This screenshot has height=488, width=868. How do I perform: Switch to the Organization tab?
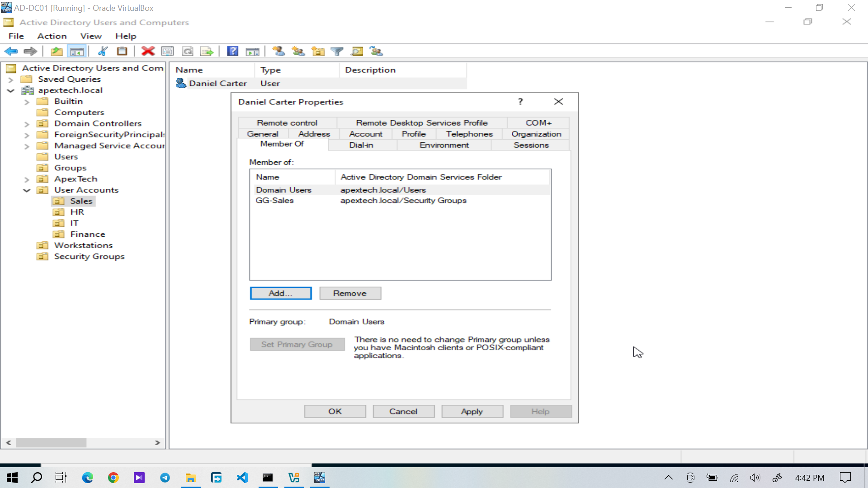tap(536, 134)
